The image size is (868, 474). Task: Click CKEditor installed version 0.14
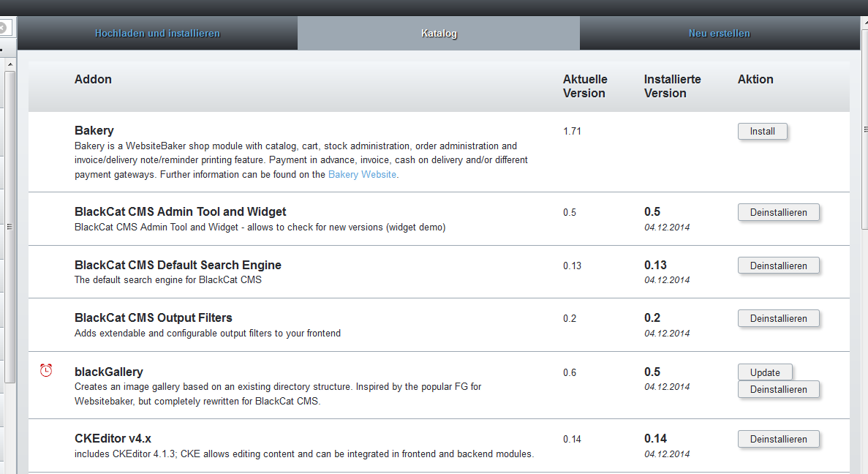pos(655,439)
